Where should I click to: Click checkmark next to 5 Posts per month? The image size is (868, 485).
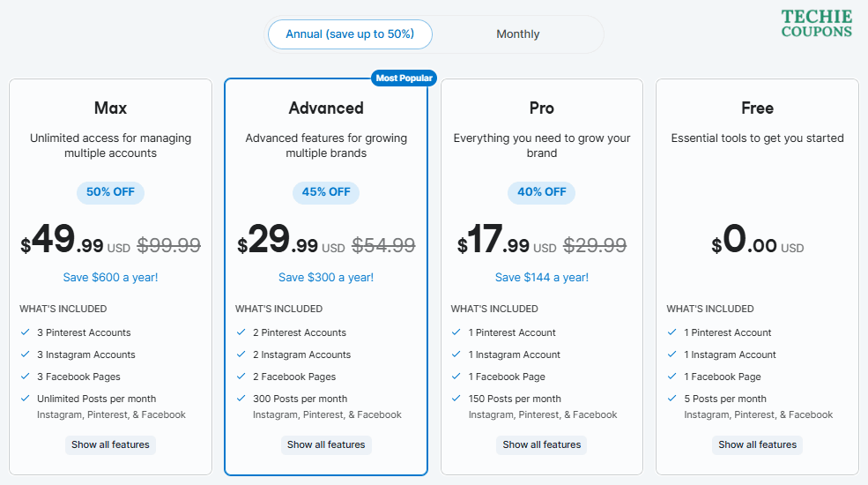[671, 399]
